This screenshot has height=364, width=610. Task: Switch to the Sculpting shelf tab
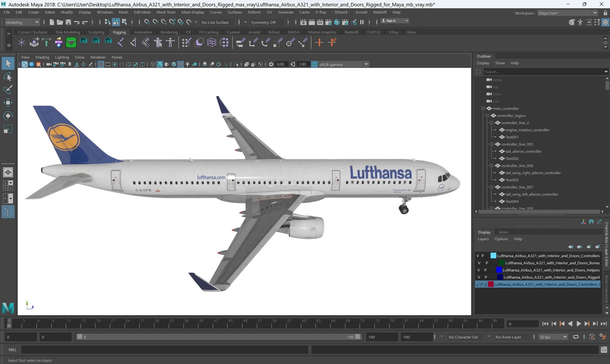tap(96, 32)
